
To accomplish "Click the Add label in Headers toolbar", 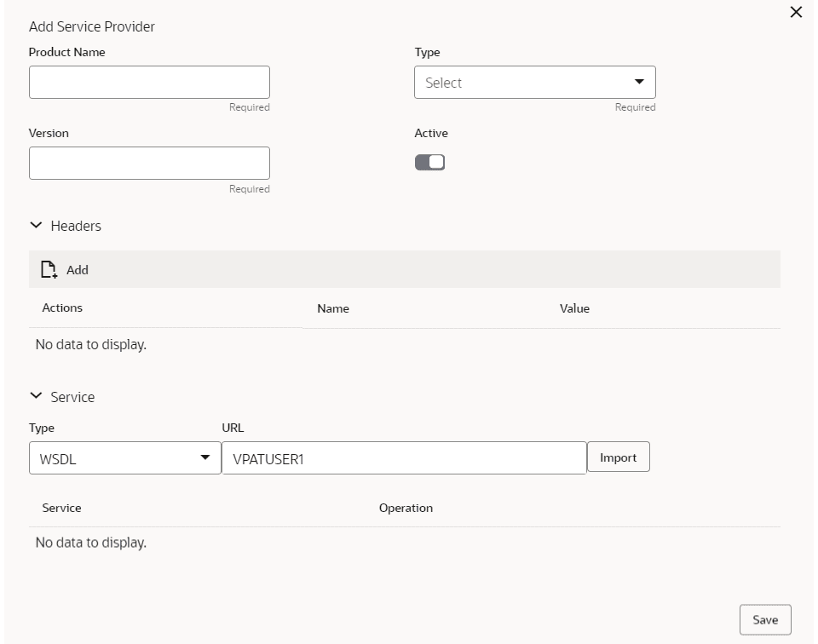I will (78, 270).
